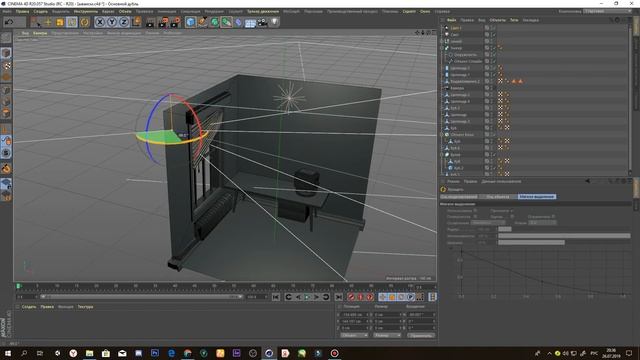The image size is (640, 360).
Task: Click Make Editable in the left sidebar
Action: pyautogui.click(x=6, y=38)
